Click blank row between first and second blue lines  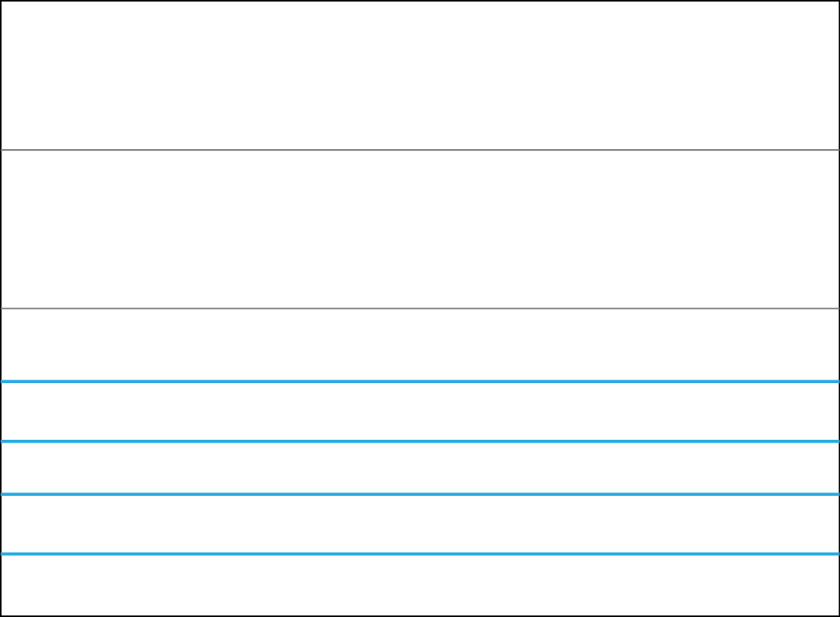[420, 411]
